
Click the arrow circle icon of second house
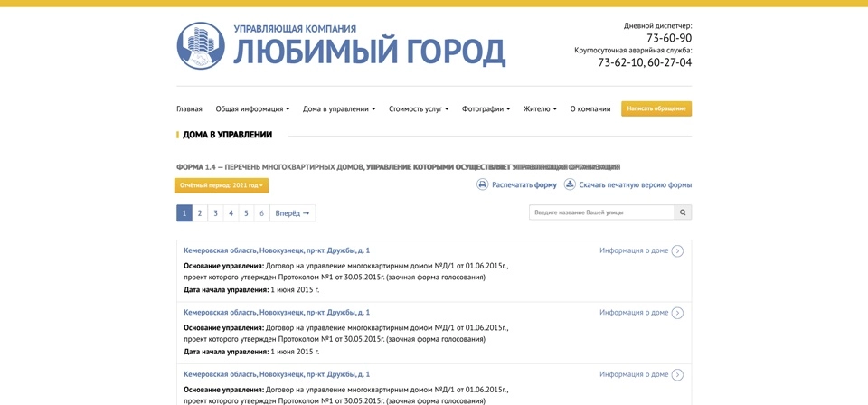pos(677,313)
